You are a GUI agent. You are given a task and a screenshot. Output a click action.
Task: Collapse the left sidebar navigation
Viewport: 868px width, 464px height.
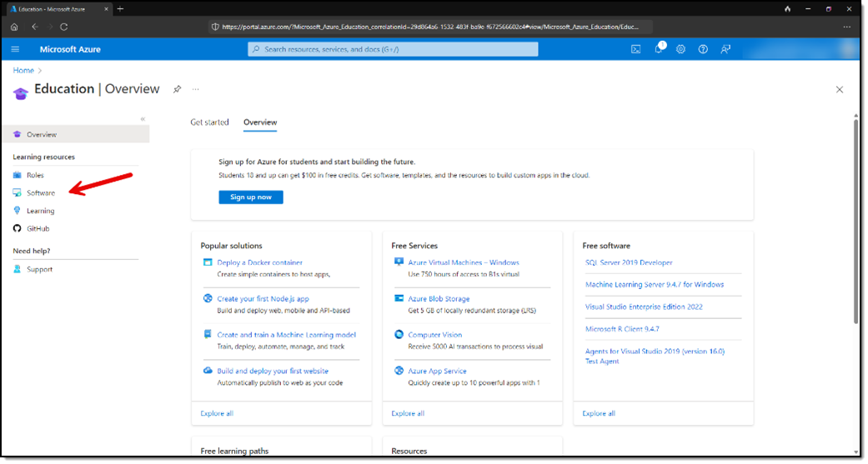[x=143, y=119]
